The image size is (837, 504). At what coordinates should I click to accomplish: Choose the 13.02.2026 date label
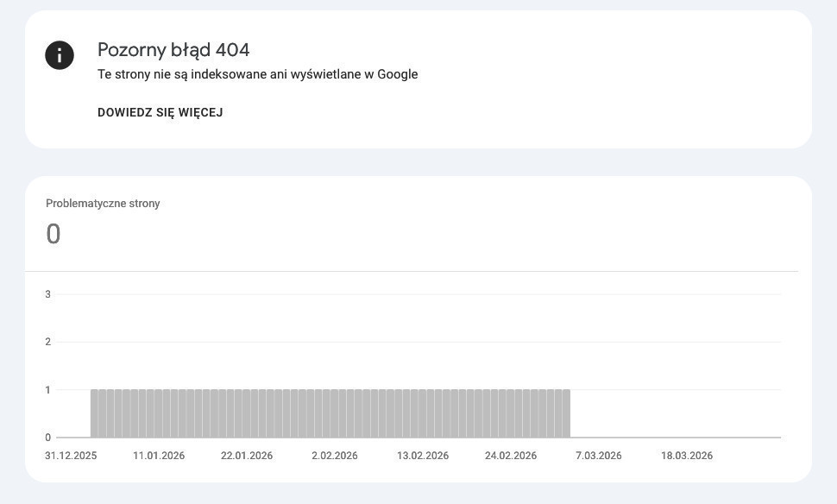423,456
